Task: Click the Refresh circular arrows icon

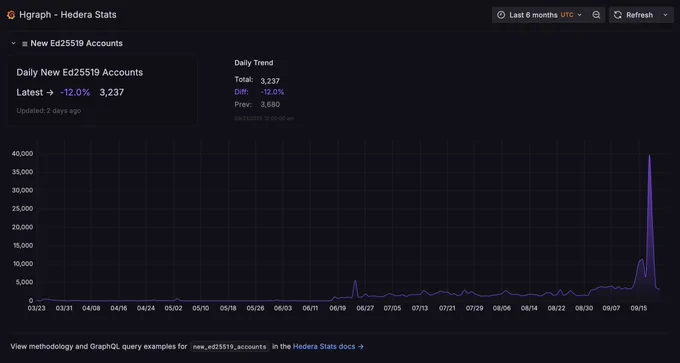Action: click(618, 15)
